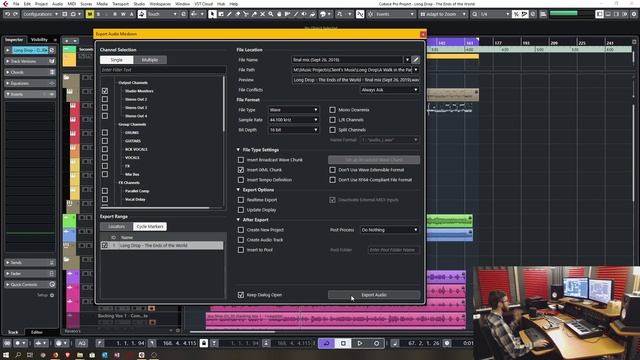Check the Stereo Out 2 channel checkbox

click(x=105, y=99)
